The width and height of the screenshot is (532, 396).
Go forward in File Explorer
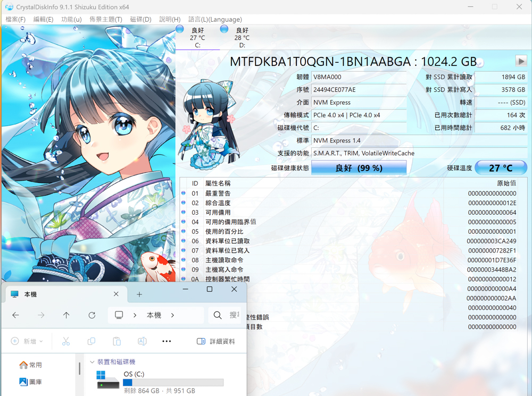pyautogui.click(x=41, y=315)
